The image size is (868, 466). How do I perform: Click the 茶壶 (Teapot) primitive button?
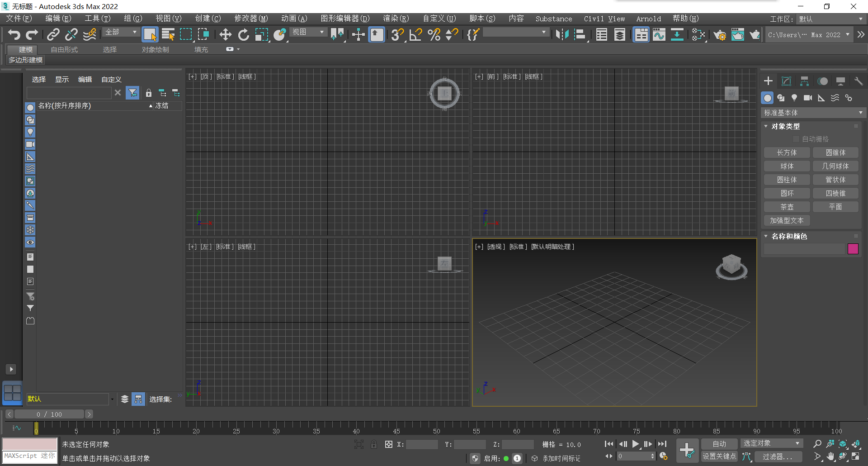click(x=787, y=207)
